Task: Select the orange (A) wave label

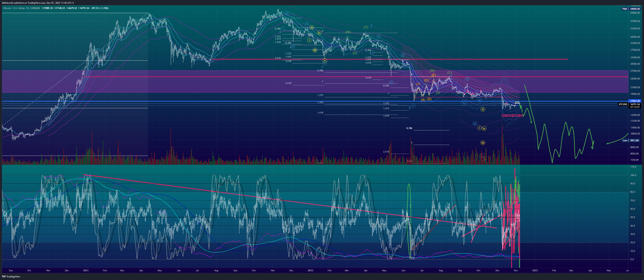Action: (x=418, y=84)
